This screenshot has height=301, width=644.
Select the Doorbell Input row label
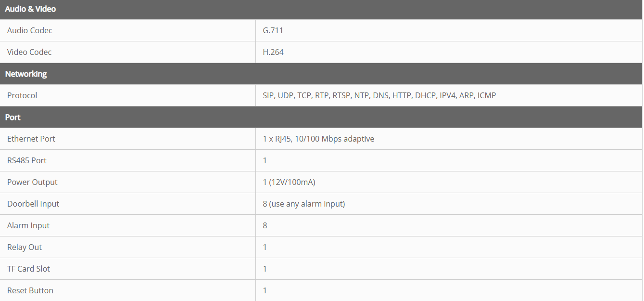pyautogui.click(x=33, y=204)
